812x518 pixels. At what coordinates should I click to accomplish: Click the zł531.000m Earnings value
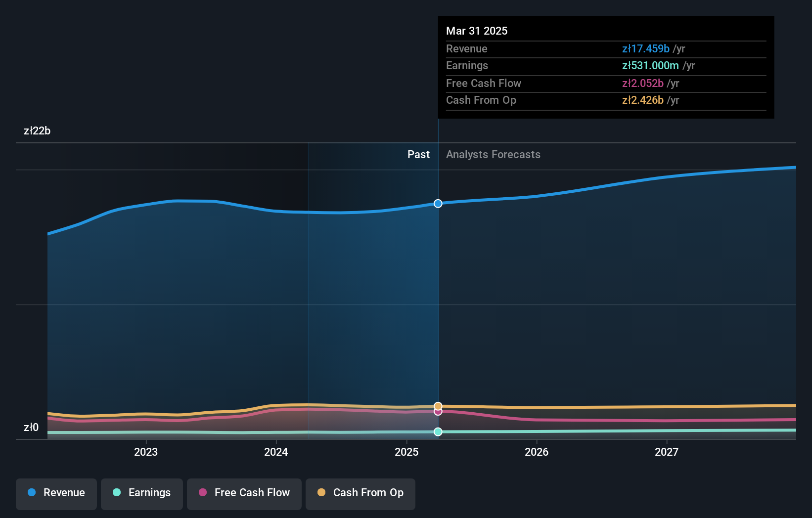point(650,65)
